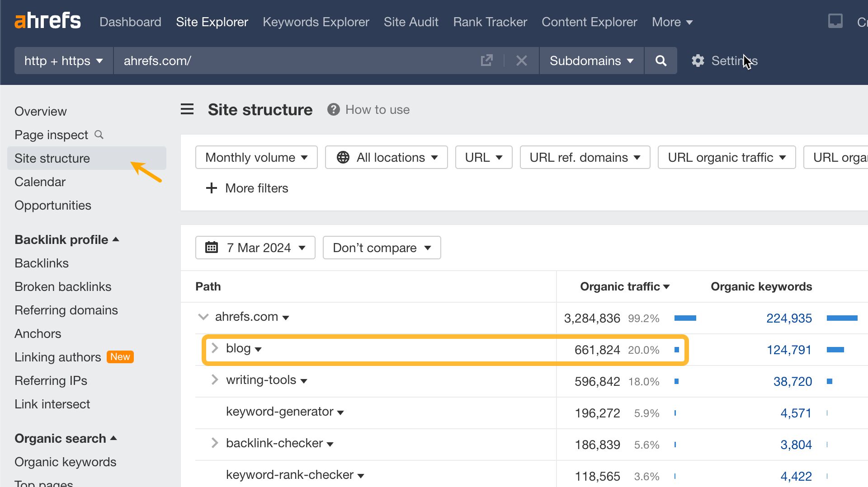The image size is (868, 487).
Task: Expand the blog path row
Action: click(214, 348)
